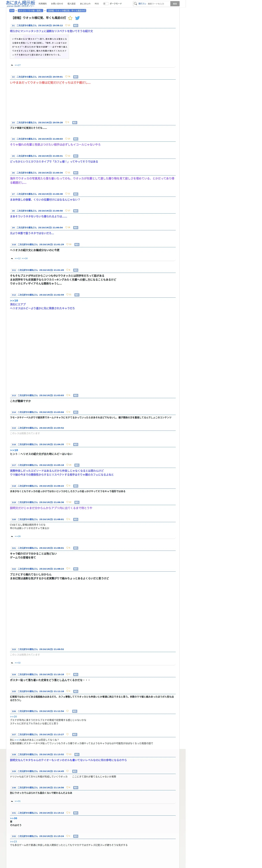Click the reply arrow icon under post 1
Image resolution: width=262 pixels, height=868 pixels.
click(12, 65)
